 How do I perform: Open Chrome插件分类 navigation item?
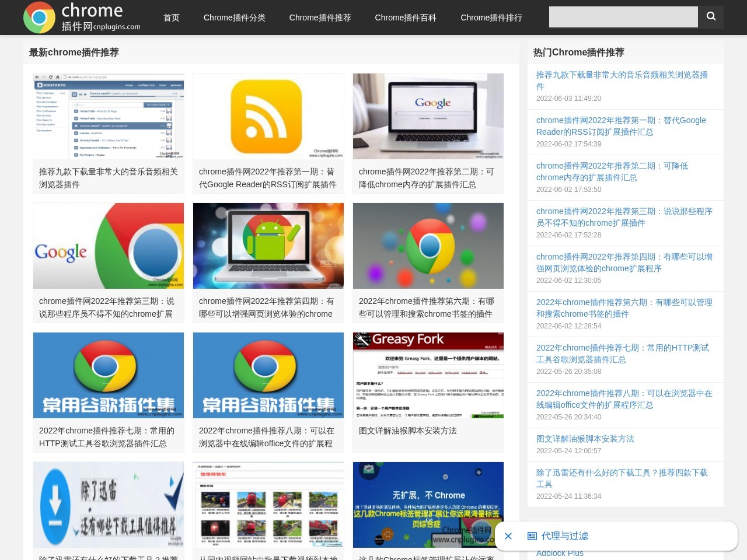pos(235,17)
